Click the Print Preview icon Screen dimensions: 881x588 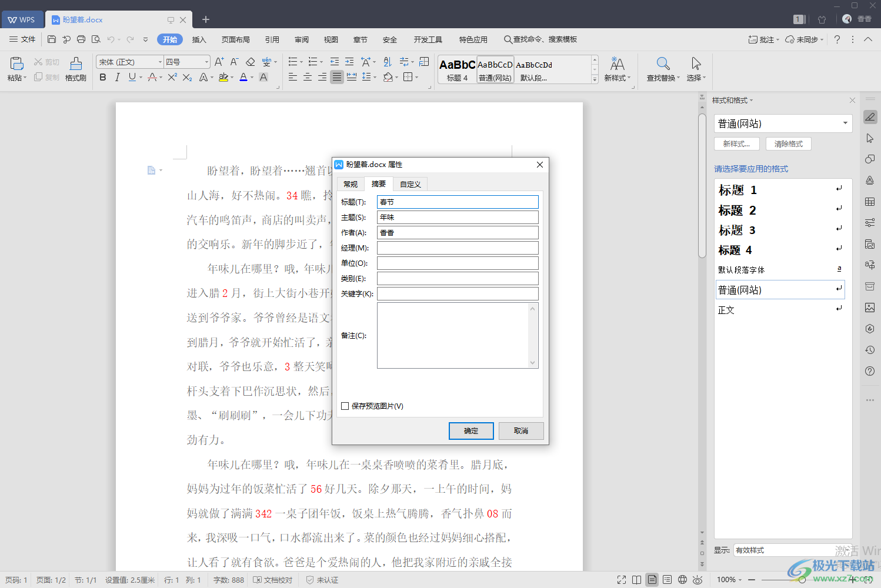[96, 39]
